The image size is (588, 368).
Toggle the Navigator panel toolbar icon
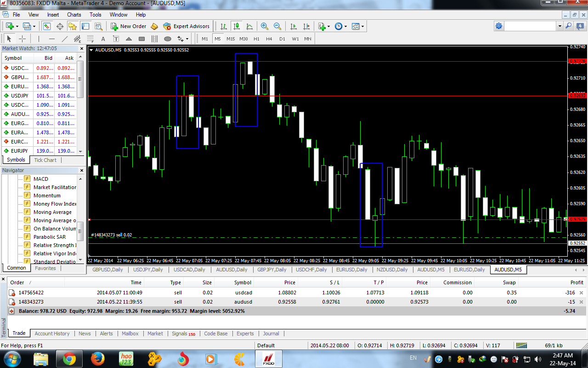click(x=73, y=26)
